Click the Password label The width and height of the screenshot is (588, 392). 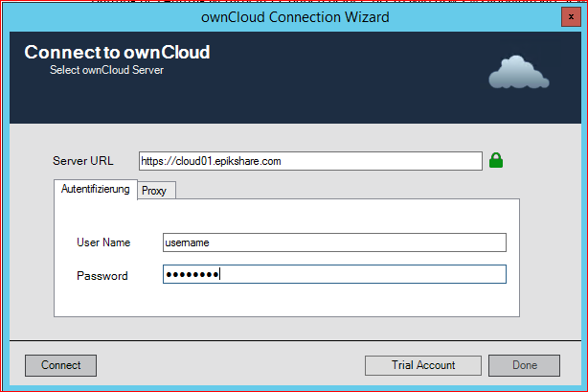(102, 276)
